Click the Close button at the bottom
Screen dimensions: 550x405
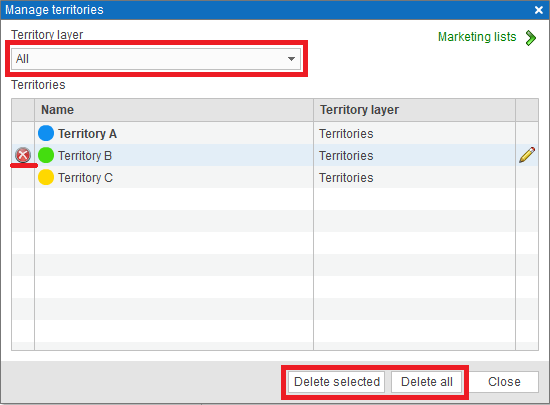pyautogui.click(x=504, y=382)
